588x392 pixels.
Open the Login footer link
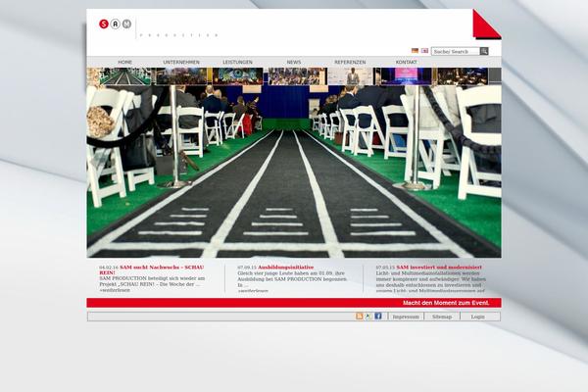(478, 317)
